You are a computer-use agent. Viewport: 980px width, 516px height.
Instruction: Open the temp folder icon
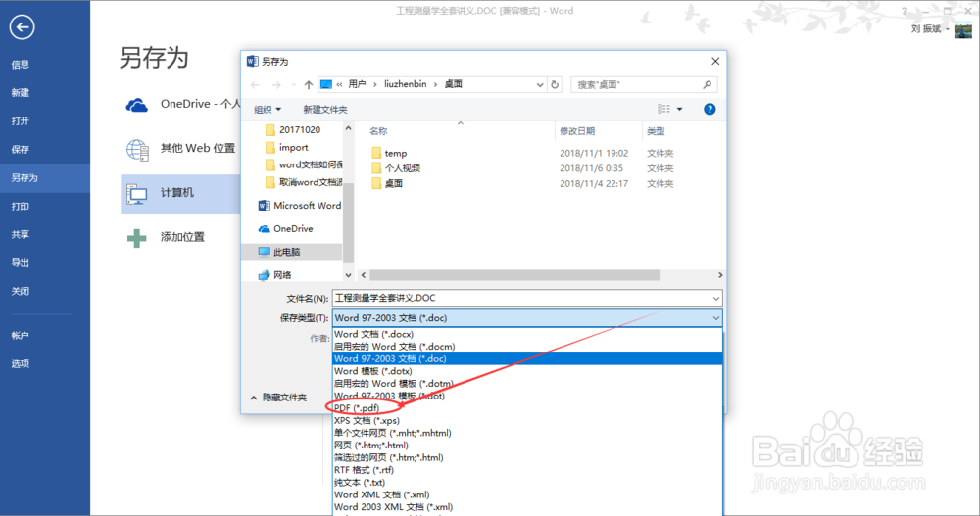click(x=376, y=153)
